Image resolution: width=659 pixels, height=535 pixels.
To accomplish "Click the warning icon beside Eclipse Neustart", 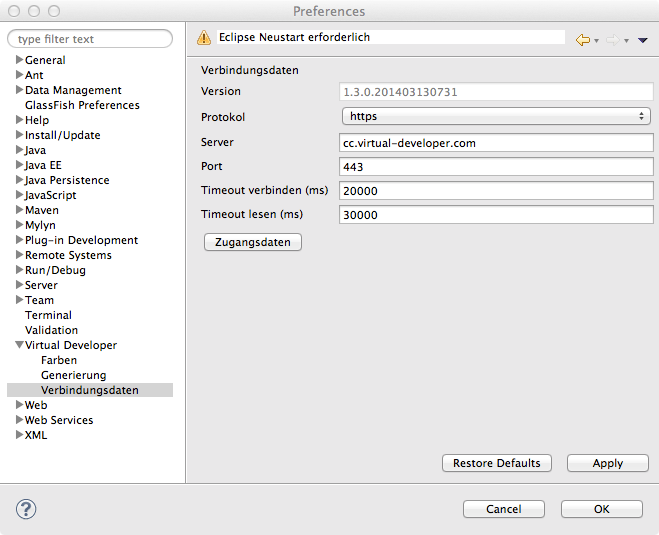I will pos(205,38).
